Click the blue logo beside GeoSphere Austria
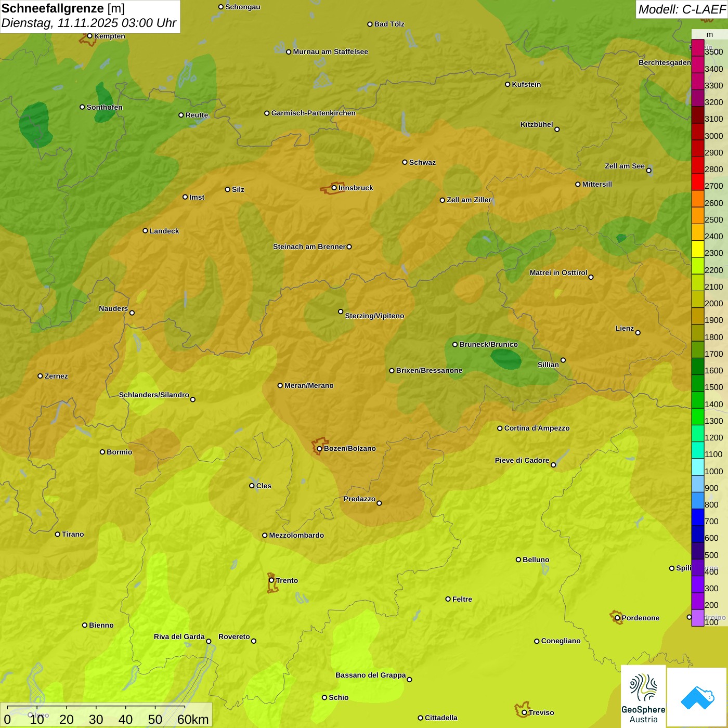 (697, 697)
